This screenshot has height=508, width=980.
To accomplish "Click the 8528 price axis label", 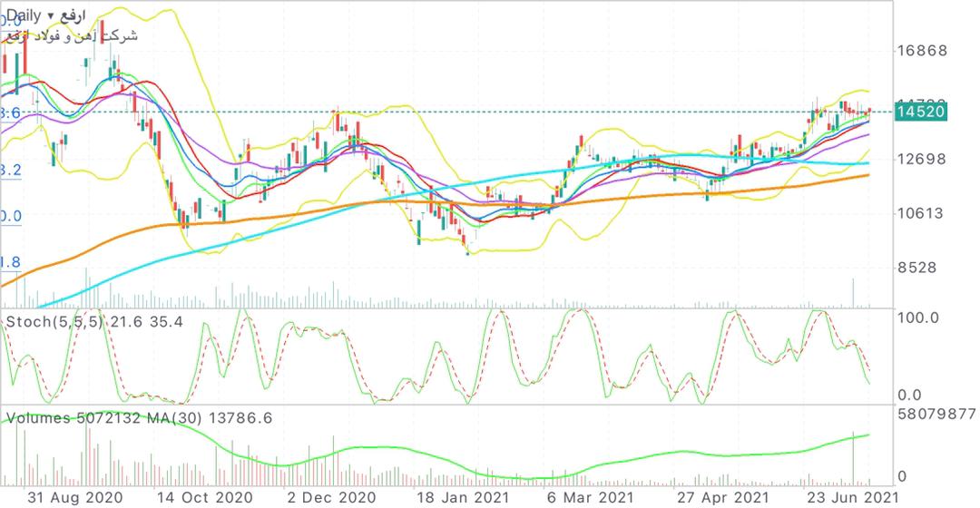I will pos(922,269).
